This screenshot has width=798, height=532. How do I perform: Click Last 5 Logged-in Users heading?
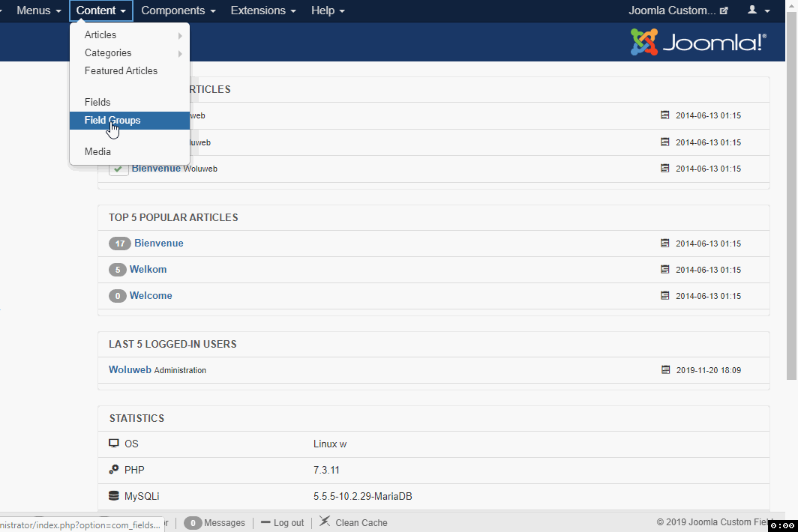[172, 345]
